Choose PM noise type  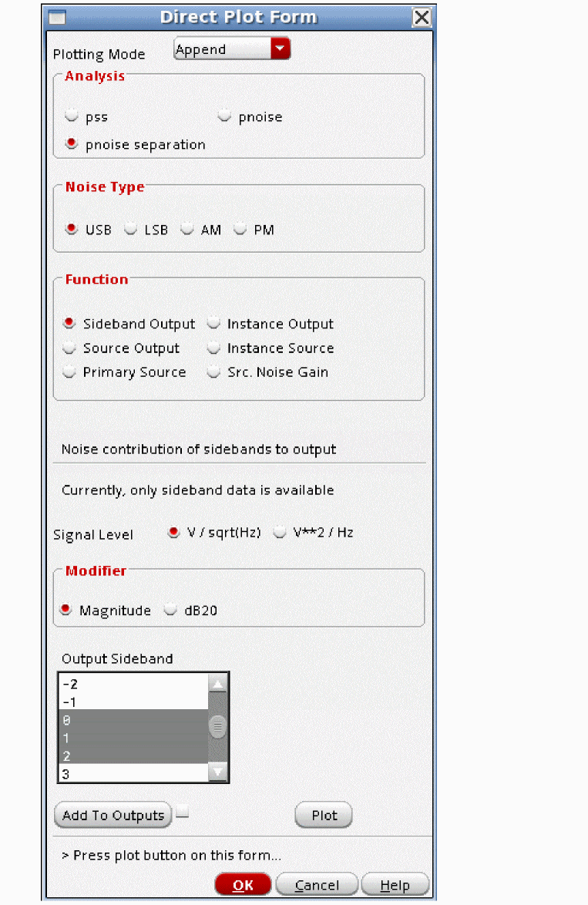click(x=240, y=228)
